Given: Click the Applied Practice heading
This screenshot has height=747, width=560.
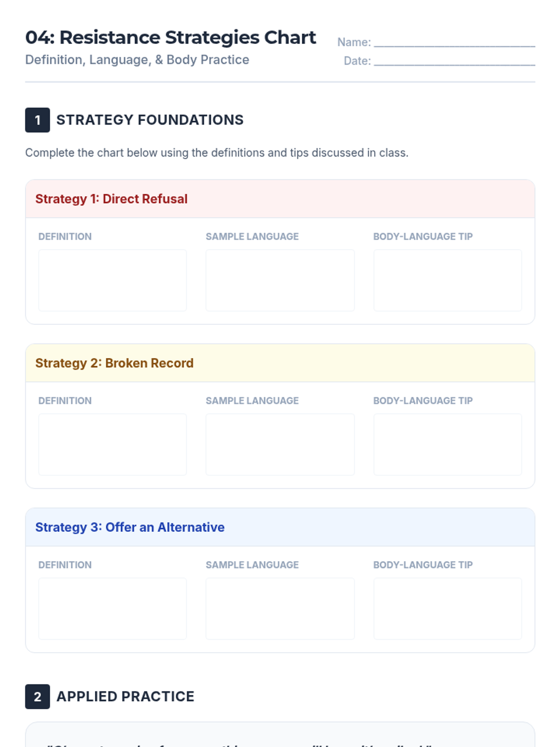Looking at the screenshot, I should coord(125,697).
